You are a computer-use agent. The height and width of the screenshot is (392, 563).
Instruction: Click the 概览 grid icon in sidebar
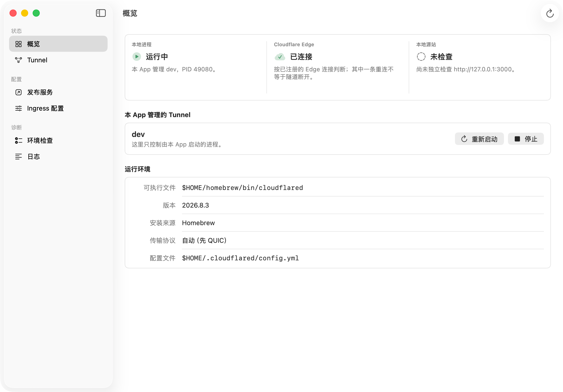[19, 44]
